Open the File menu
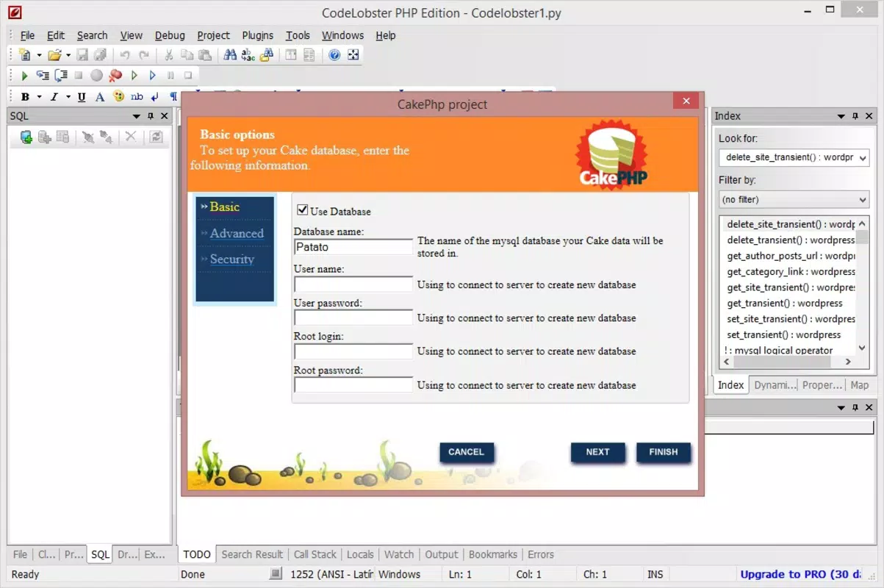 [x=27, y=35]
